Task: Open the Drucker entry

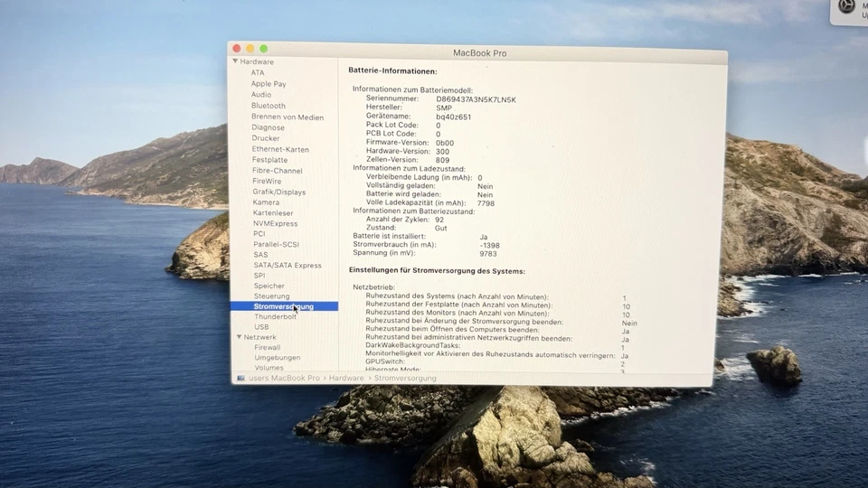Action: [266, 138]
